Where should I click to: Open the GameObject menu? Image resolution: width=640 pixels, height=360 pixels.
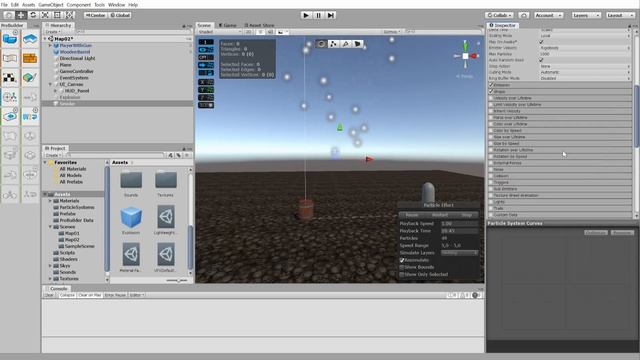(51, 4)
